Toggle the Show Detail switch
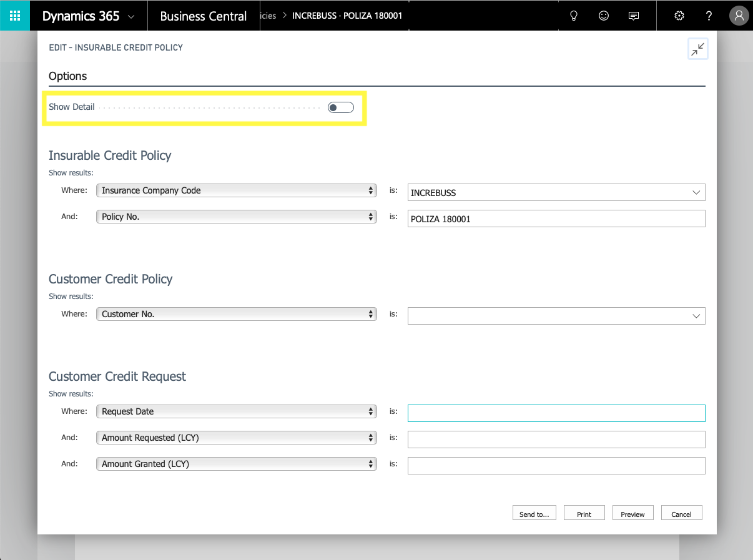 click(x=341, y=107)
